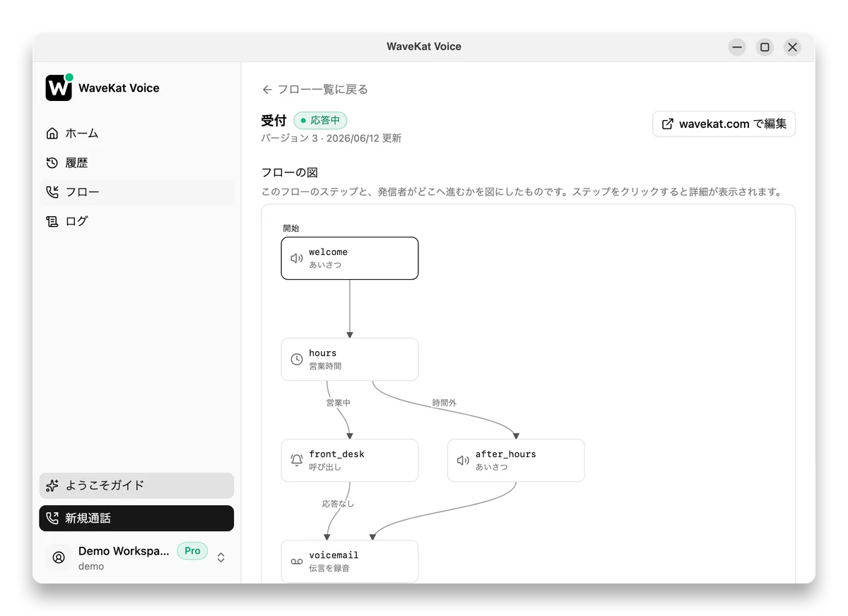
Task: Open the ホーム page in sidebar
Action: 136,134
